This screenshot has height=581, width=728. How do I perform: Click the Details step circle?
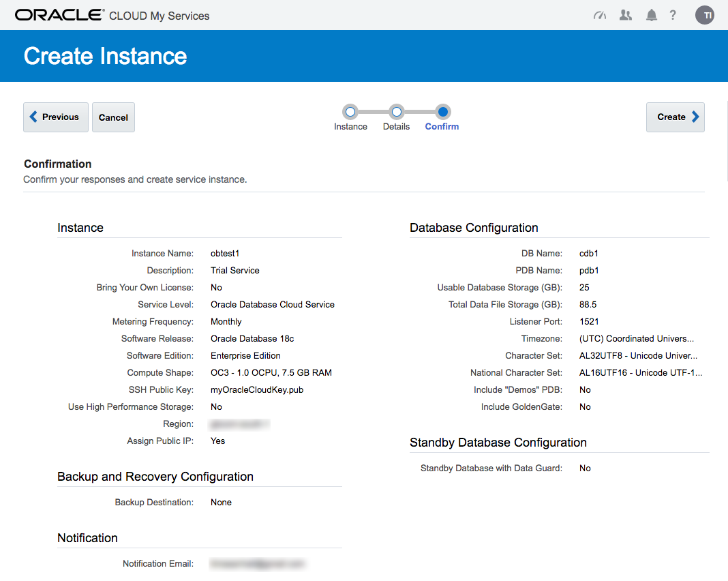coord(397,112)
